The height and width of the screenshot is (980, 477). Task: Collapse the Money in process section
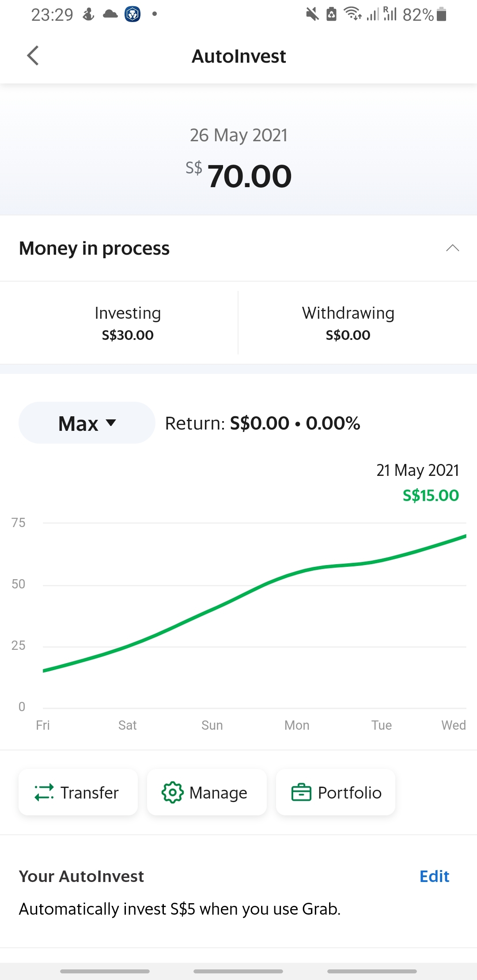[452, 248]
